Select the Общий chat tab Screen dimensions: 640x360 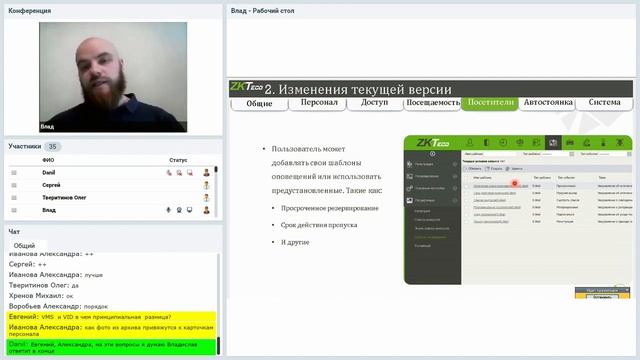point(24,246)
